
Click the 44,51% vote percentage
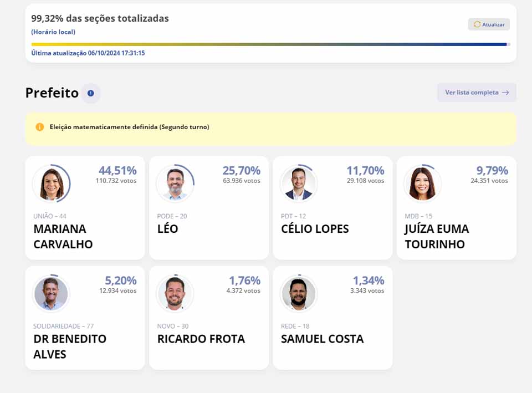pyautogui.click(x=117, y=171)
